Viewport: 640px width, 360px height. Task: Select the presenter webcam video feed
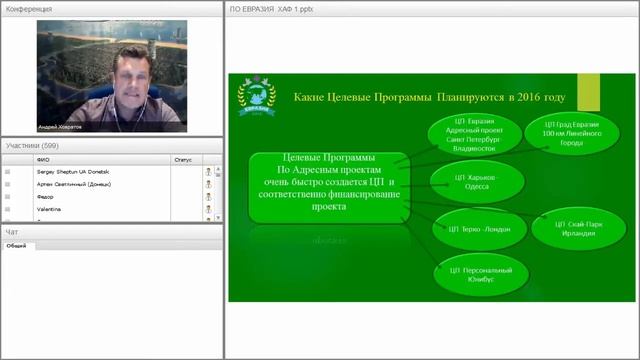pos(112,76)
